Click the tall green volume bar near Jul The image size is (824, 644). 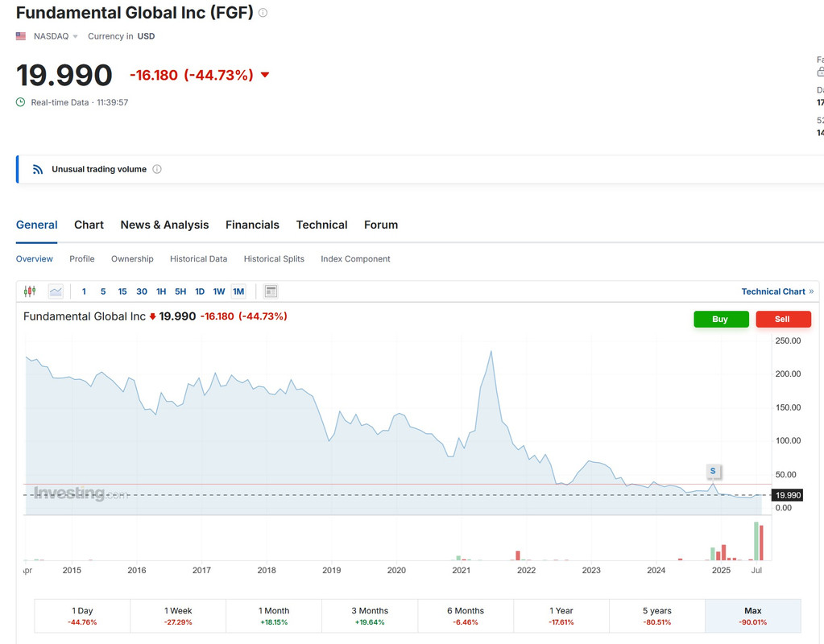point(756,541)
